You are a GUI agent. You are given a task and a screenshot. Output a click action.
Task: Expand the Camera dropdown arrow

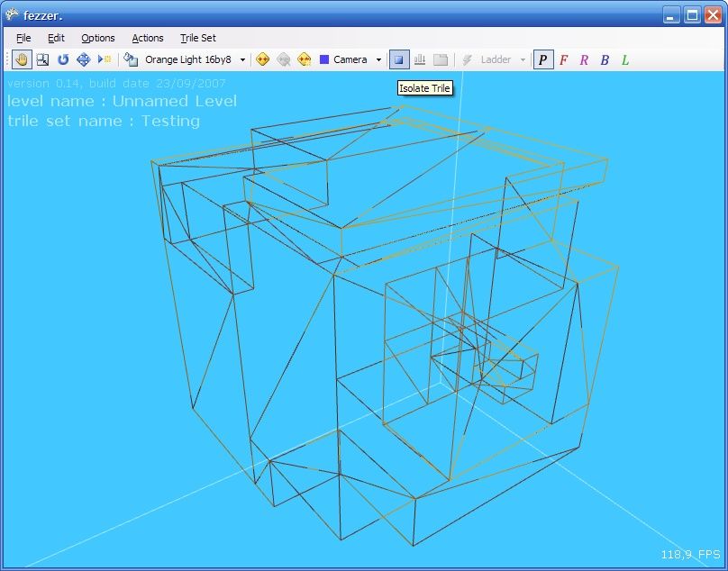coord(378,60)
